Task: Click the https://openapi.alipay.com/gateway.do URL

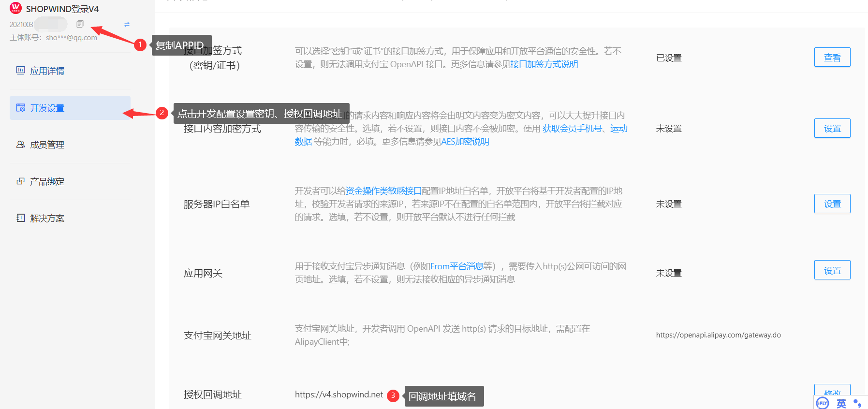Action: 718,335
